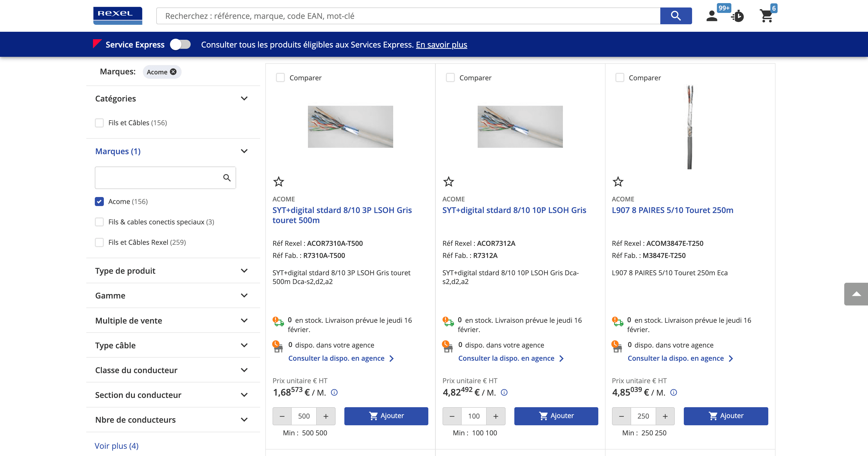Tick Comparer for SYT+digital 3P product
The width and height of the screenshot is (868, 456).
pyautogui.click(x=280, y=78)
